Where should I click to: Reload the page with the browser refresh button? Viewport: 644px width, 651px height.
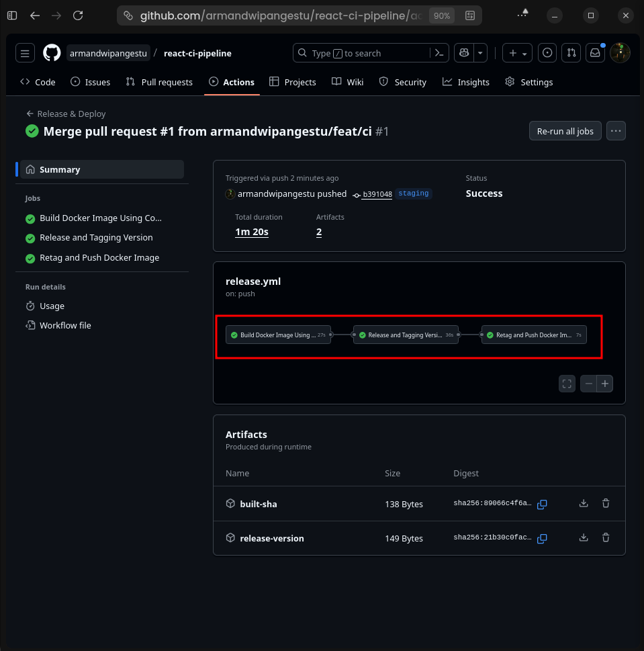(78, 15)
